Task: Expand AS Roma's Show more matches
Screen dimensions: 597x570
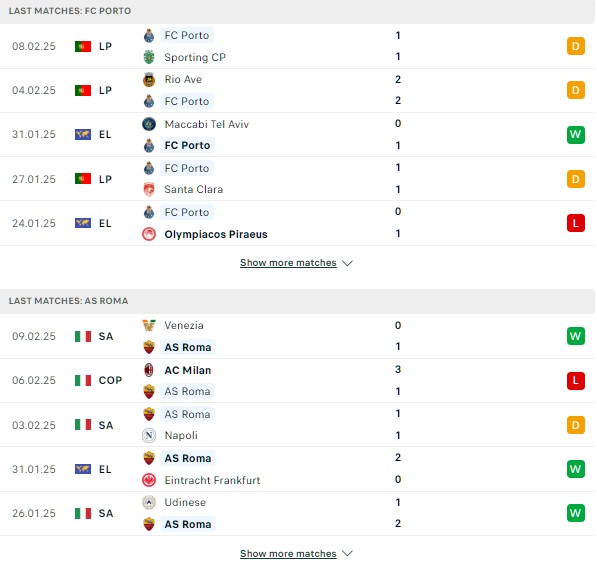Action: pos(288,553)
